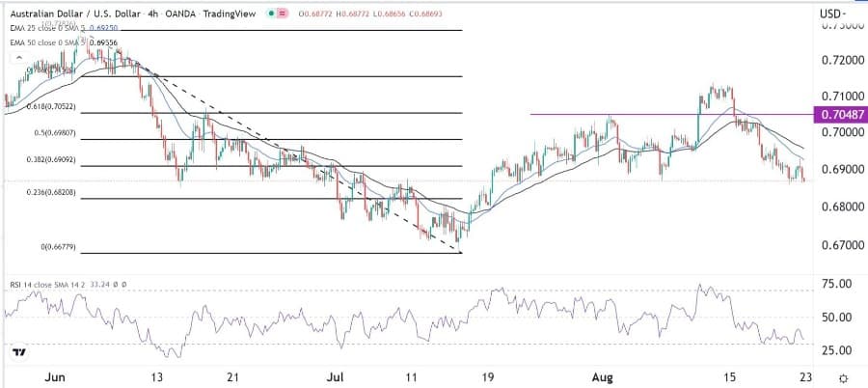This screenshot has height=388, width=868.
Task: Click the RSI 75.00 scale label
Action: [836, 285]
